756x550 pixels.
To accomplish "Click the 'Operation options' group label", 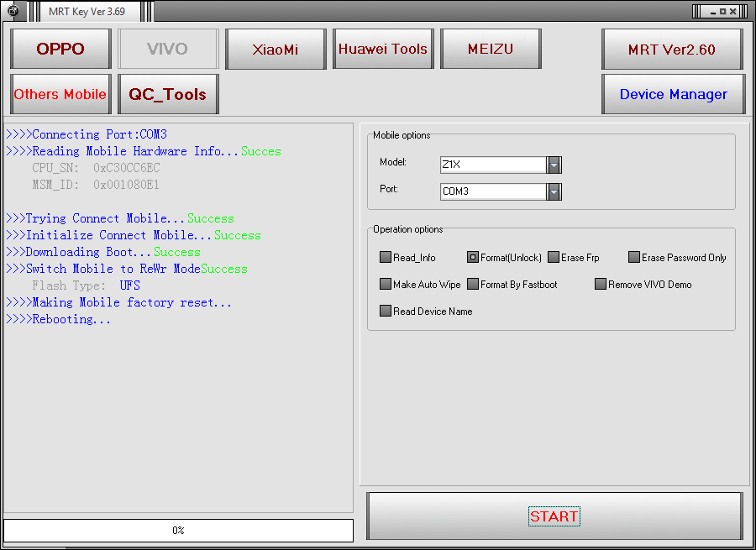I will pos(408,229).
